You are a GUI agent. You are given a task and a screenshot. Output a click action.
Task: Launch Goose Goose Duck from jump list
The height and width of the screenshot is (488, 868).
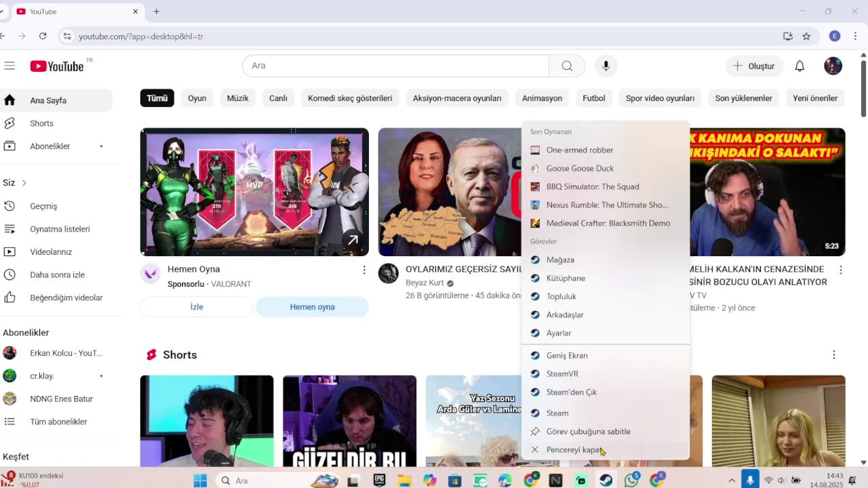[606, 168]
